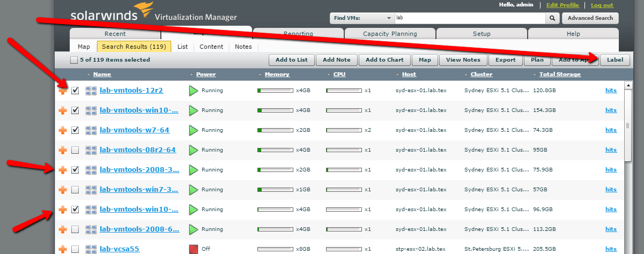Switch to the Content subtab
The image size is (644, 254).
[211, 47]
